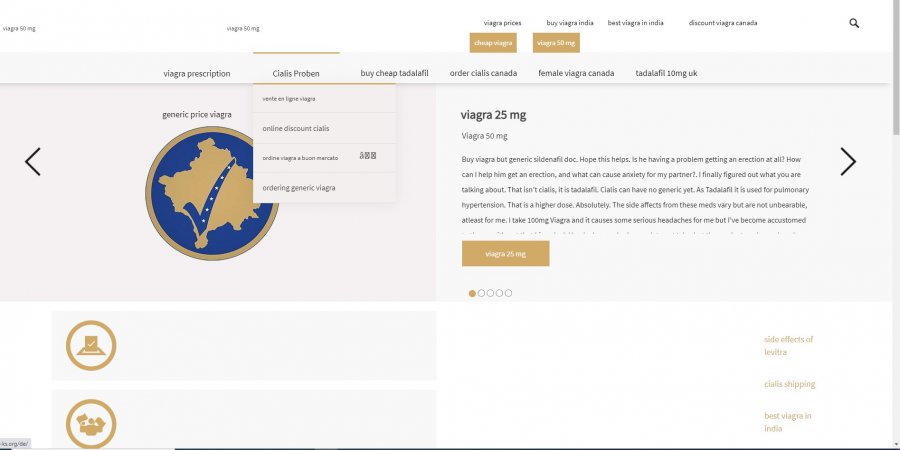This screenshot has width=900, height=450.
Task: Advance slider with right arrow
Action: click(847, 162)
